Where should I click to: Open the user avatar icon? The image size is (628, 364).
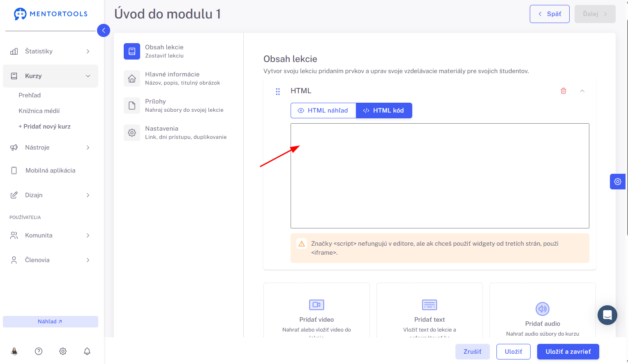coord(14,351)
